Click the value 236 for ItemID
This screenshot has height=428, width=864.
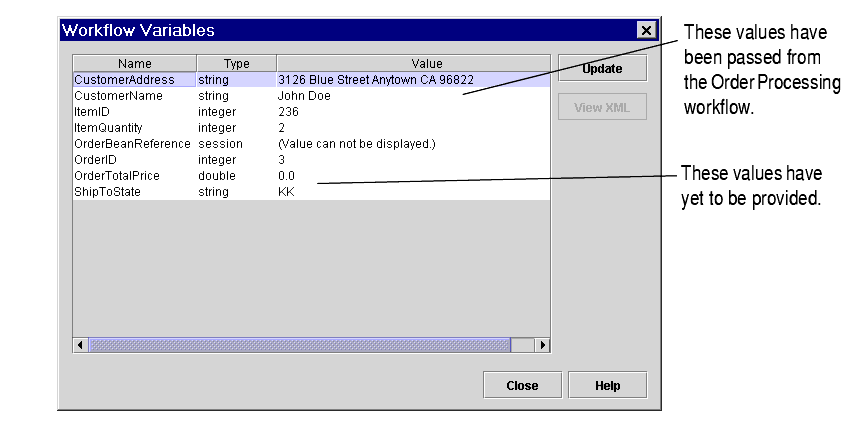click(413, 112)
